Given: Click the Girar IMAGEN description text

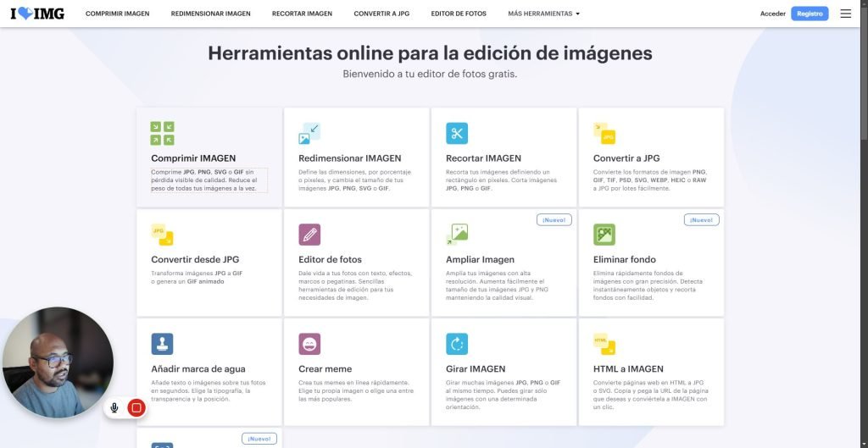Looking at the screenshot, I should pyautogui.click(x=504, y=395).
